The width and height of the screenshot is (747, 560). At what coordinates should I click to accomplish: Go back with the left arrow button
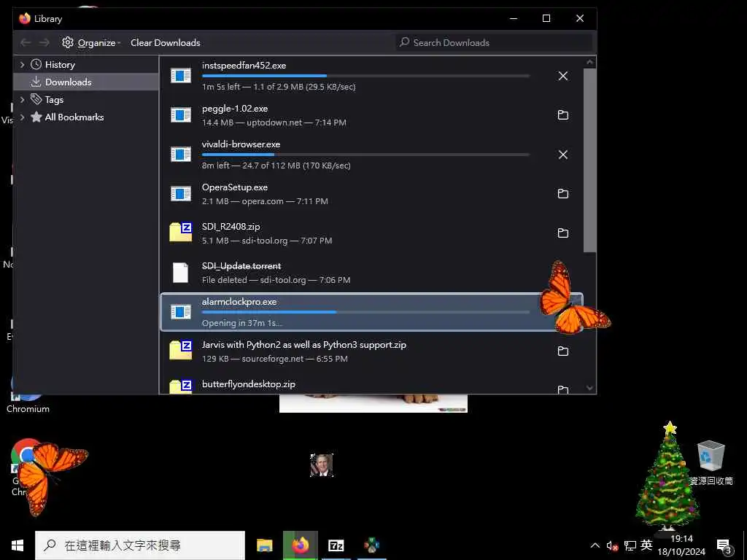[26, 43]
